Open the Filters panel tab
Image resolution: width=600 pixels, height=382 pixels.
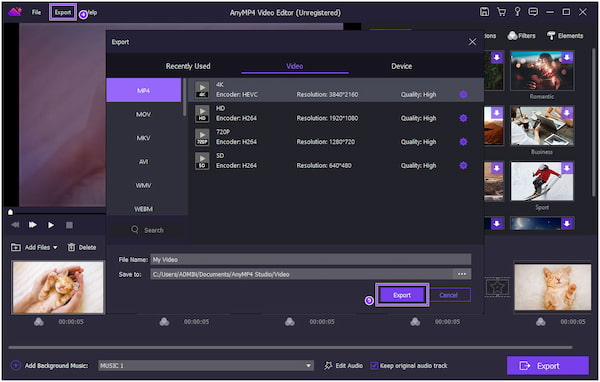(522, 36)
